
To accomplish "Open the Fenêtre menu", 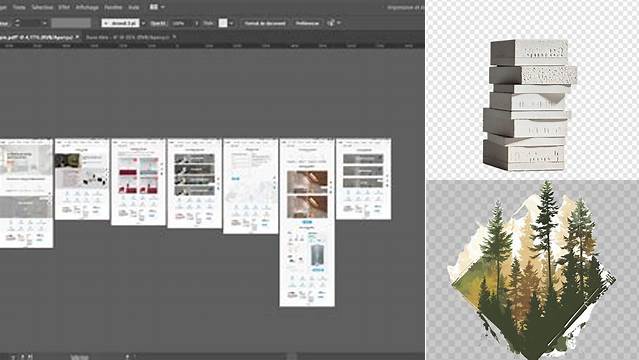I will (x=113, y=7).
